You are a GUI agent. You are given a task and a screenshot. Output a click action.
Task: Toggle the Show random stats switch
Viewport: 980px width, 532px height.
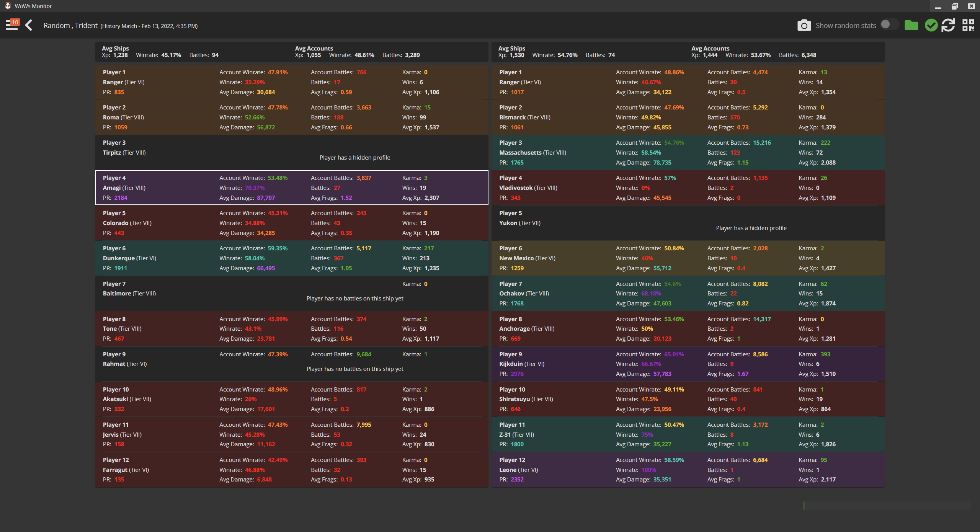(x=889, y=24)
